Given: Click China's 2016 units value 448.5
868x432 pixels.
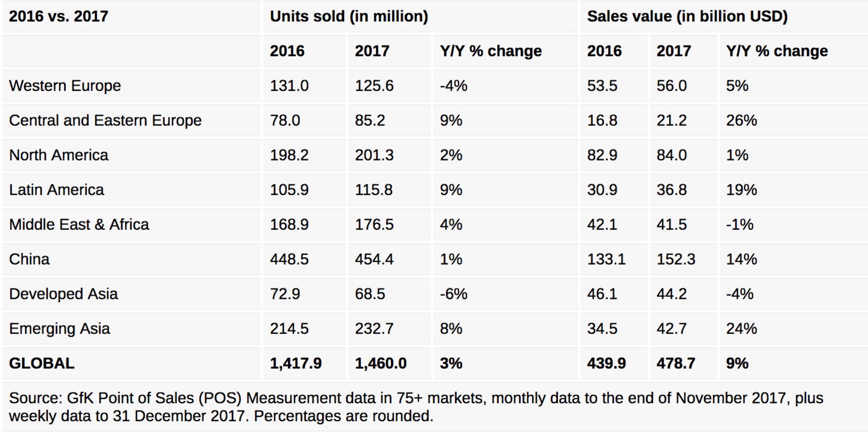Looking at the screenshot, I should click(x=289, y=259).
